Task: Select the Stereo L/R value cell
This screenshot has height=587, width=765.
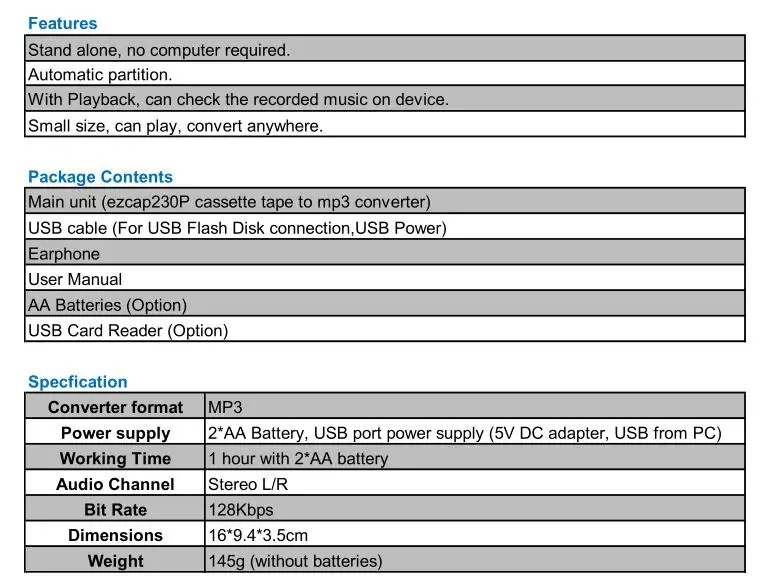Action: coord(475,483)
